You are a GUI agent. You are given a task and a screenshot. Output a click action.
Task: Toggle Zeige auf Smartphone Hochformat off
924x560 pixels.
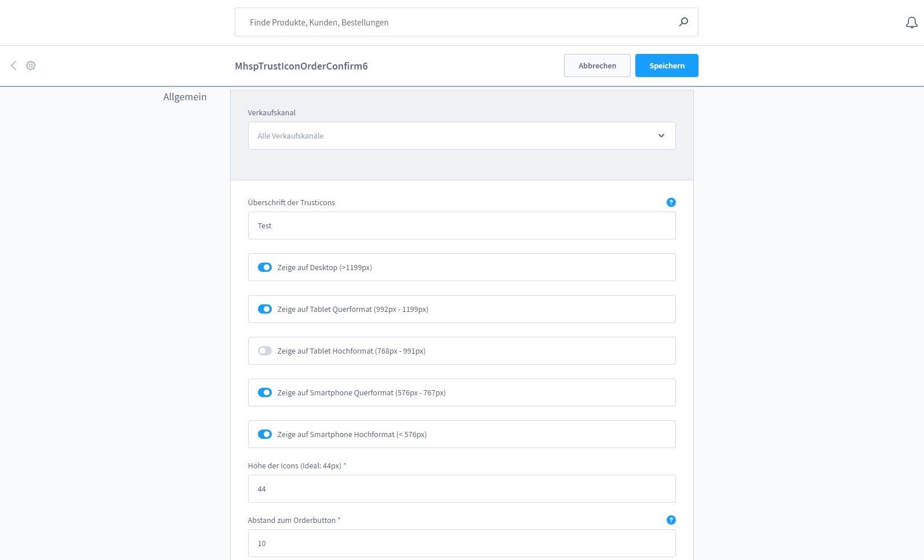tap(264, 434)
